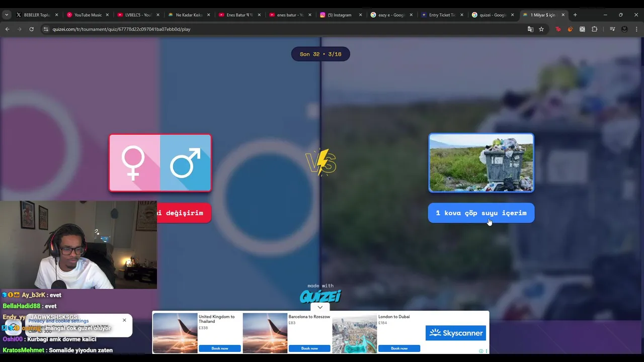The width and height of the screenshot is (644, 362).
Task: Open the Skyscanner logo link
Action: [x=456, y=333]
